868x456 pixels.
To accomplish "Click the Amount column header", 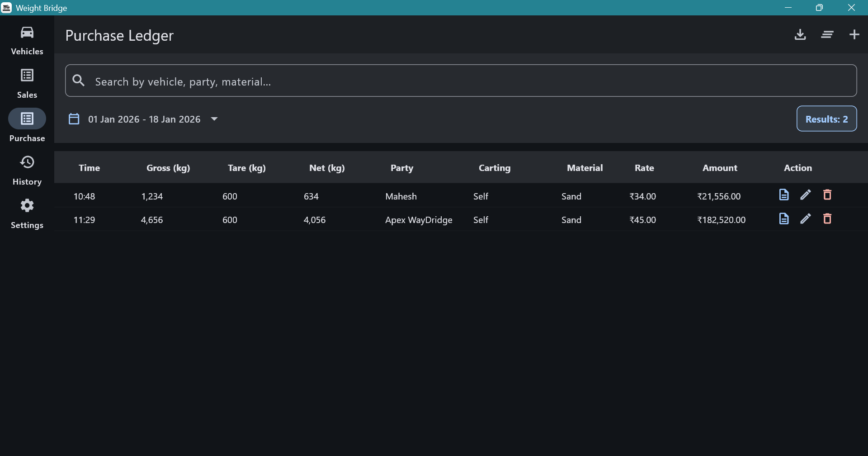I will 720,168.
